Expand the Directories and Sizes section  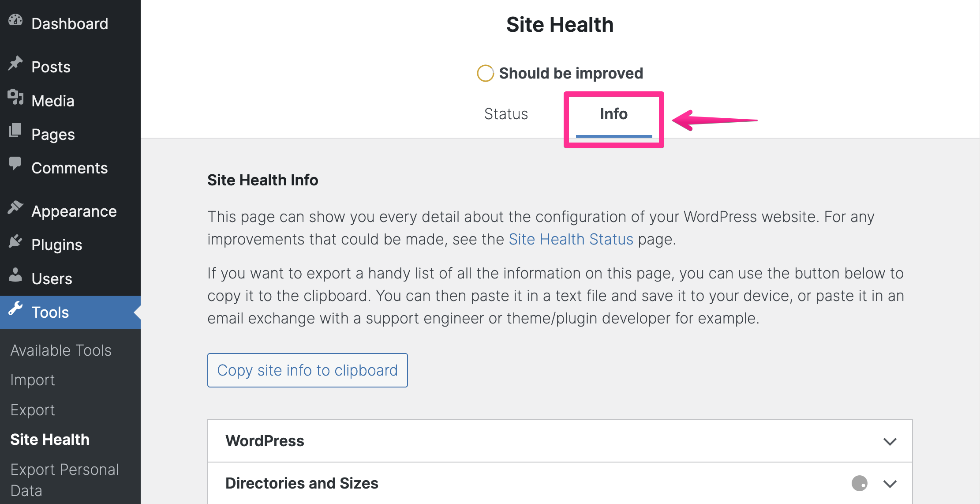[302, 483]
